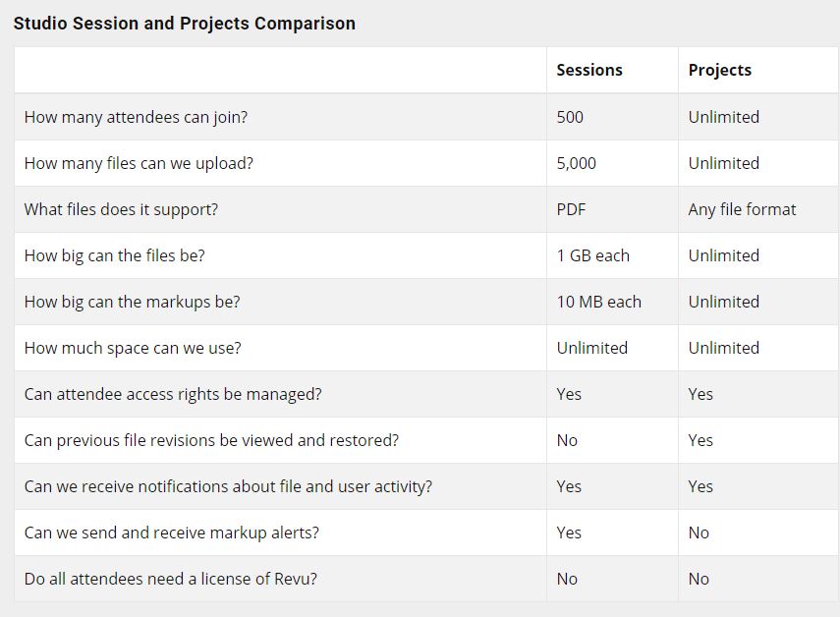Select the 500 attendees value under Sessions
Screen dimensions: 840x617
click(570, 117)
